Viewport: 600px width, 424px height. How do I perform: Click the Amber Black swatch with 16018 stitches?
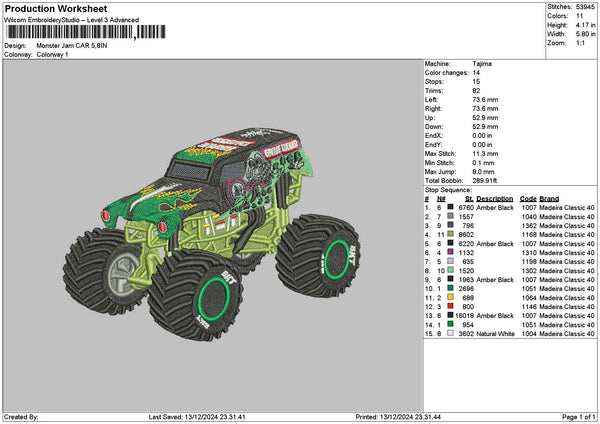pos(452,316)
